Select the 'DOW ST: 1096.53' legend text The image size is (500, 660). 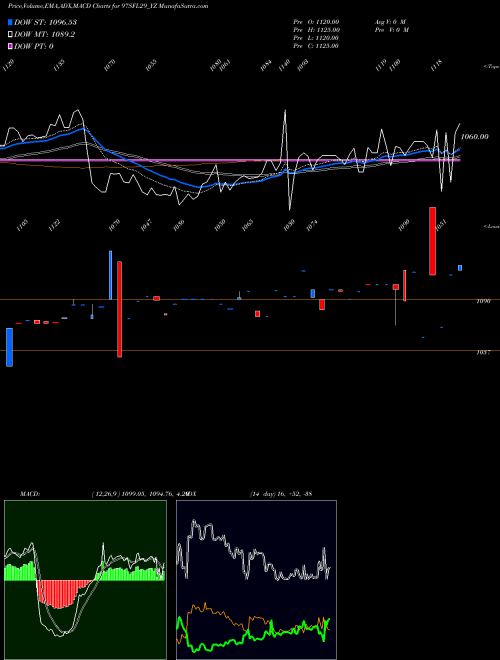coord(45,22)
